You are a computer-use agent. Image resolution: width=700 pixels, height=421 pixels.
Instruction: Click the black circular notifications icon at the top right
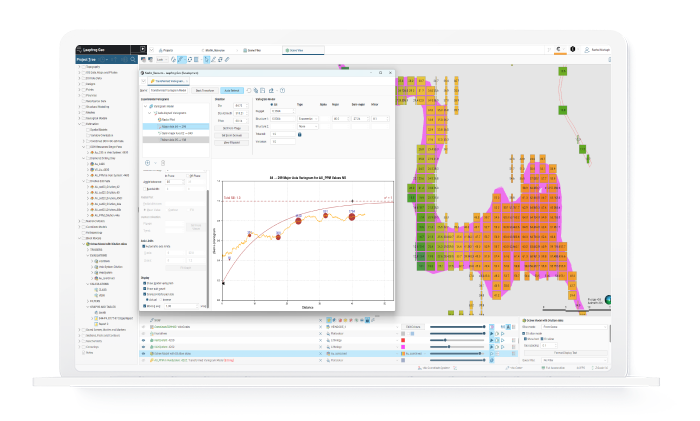[x=573, y=49]
